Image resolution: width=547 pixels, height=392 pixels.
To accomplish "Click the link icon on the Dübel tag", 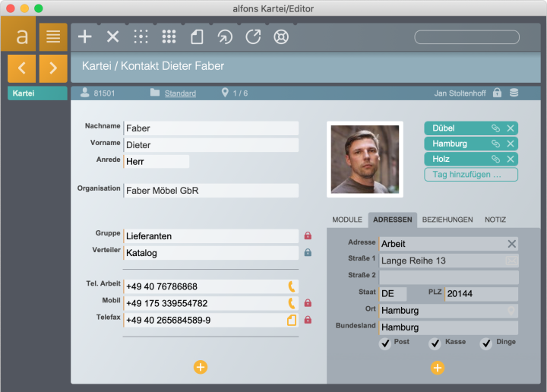I will pyautogui.click(x=495, y=128).
